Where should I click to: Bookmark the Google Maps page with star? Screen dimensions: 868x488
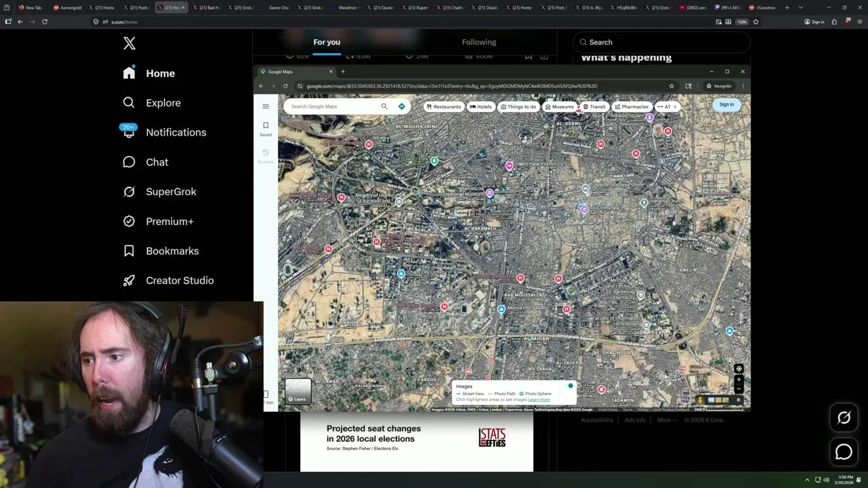click(671, 86)
